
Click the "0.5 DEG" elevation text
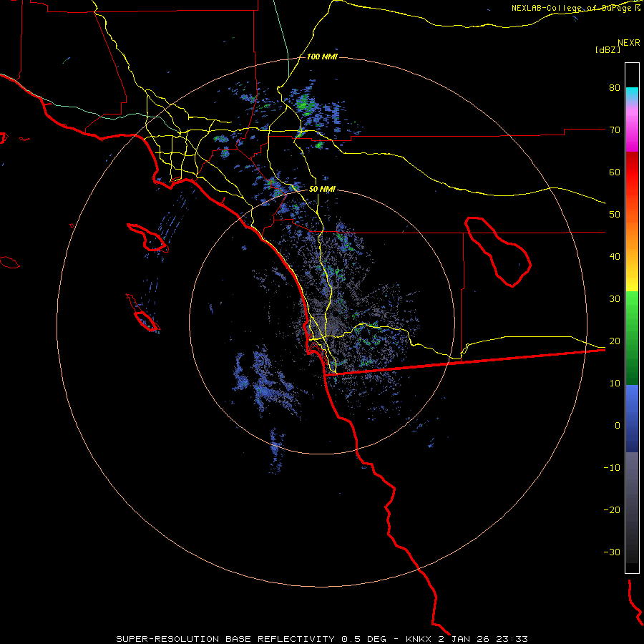pyautogui.click(x=364, y=639)
